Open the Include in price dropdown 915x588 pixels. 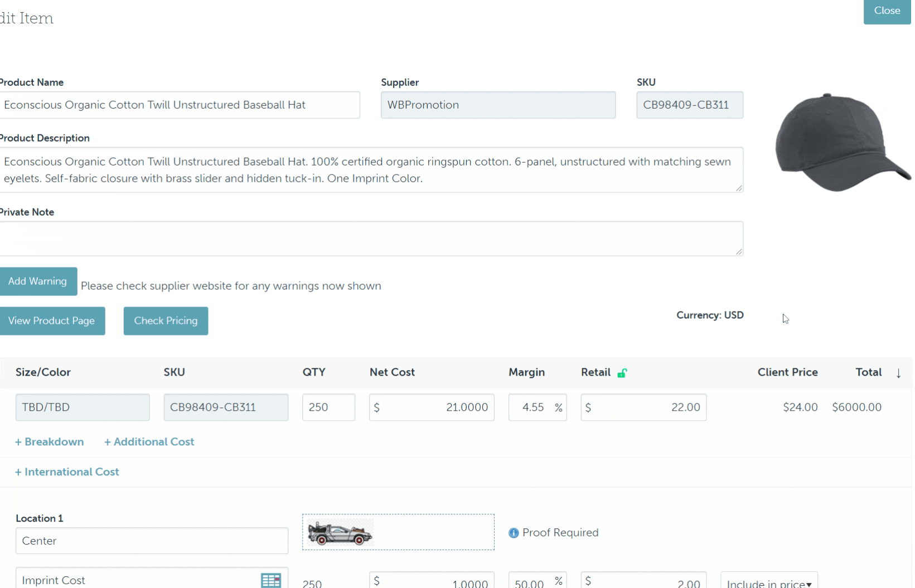pos(768,582)
